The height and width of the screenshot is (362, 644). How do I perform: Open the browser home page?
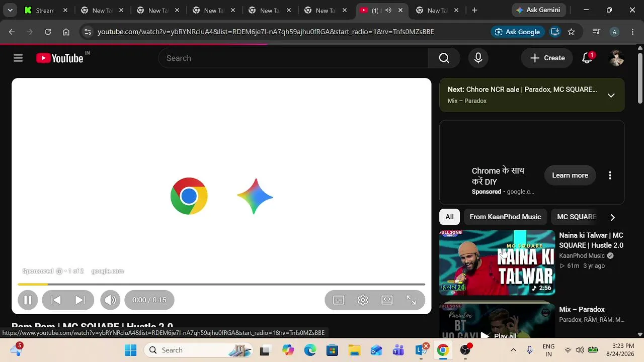tap(66, 32)
